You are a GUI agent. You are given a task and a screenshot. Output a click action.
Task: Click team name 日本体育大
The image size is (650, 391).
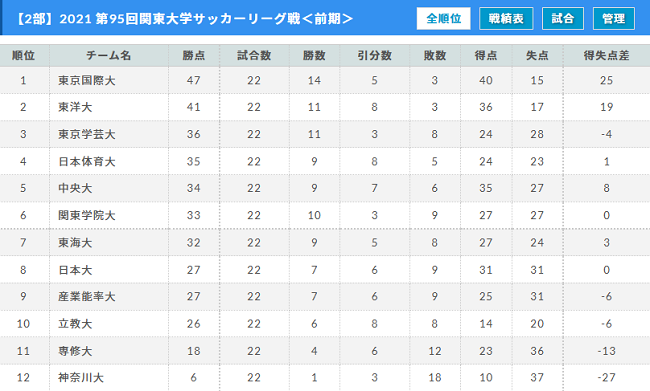87,161
